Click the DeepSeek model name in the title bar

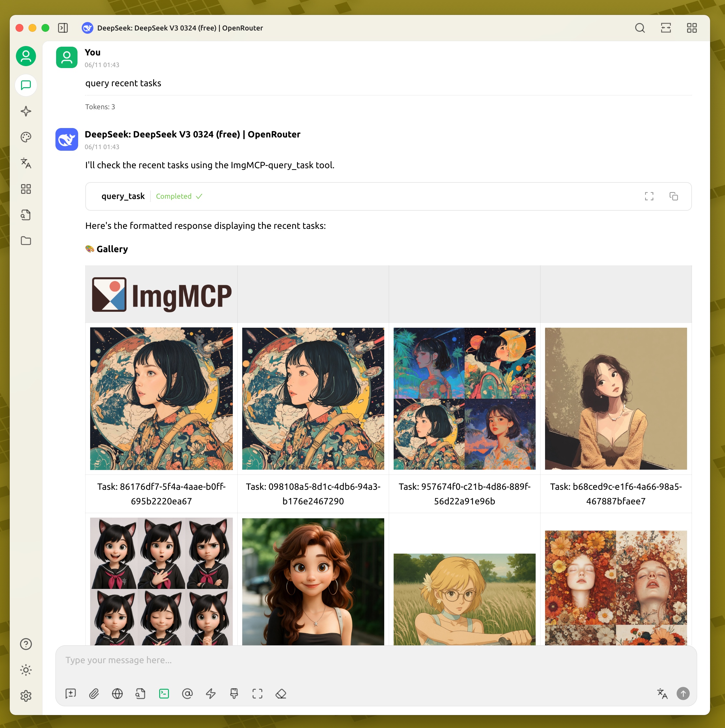click(180, 28)
